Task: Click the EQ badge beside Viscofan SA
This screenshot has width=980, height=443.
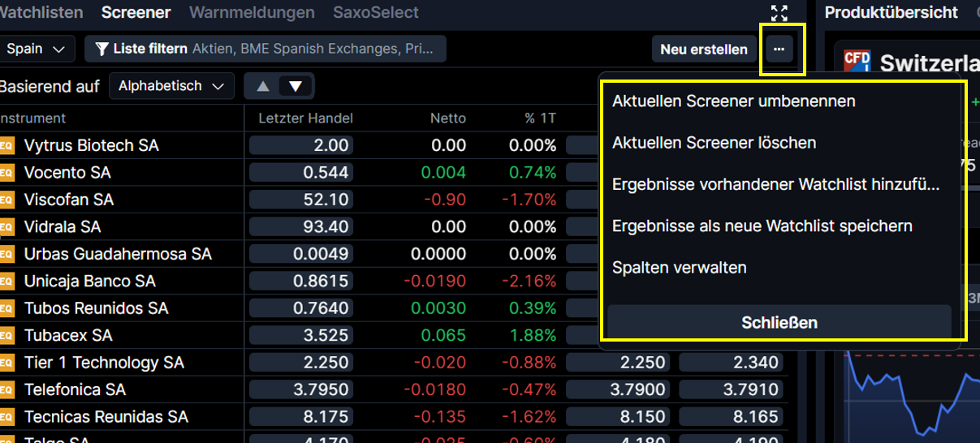Action: [6, 200]
